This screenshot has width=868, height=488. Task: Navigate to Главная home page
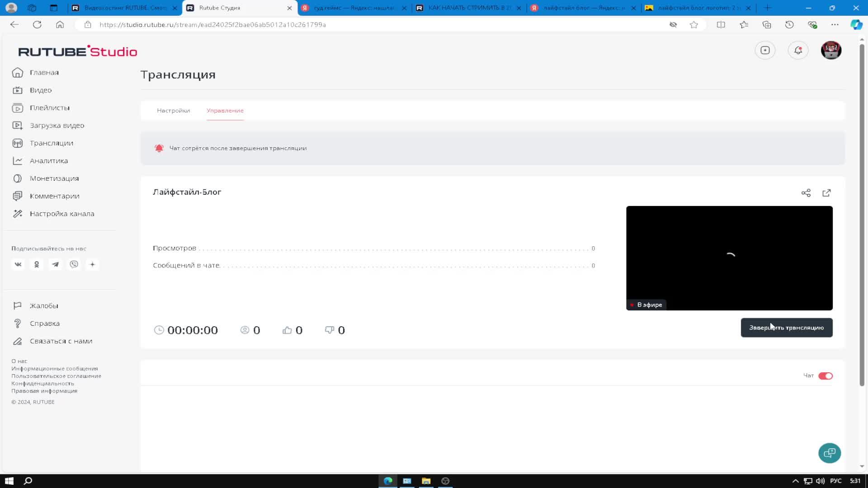[43, 72]
